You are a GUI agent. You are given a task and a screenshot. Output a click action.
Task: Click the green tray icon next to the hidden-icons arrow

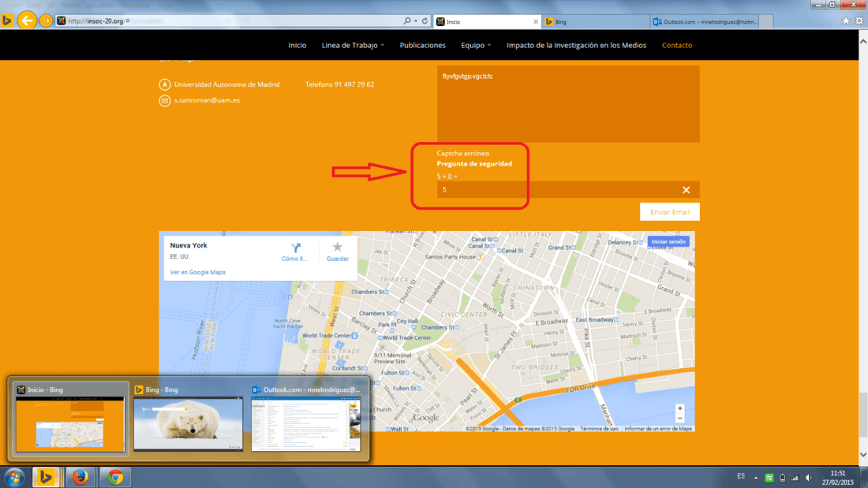769,478
